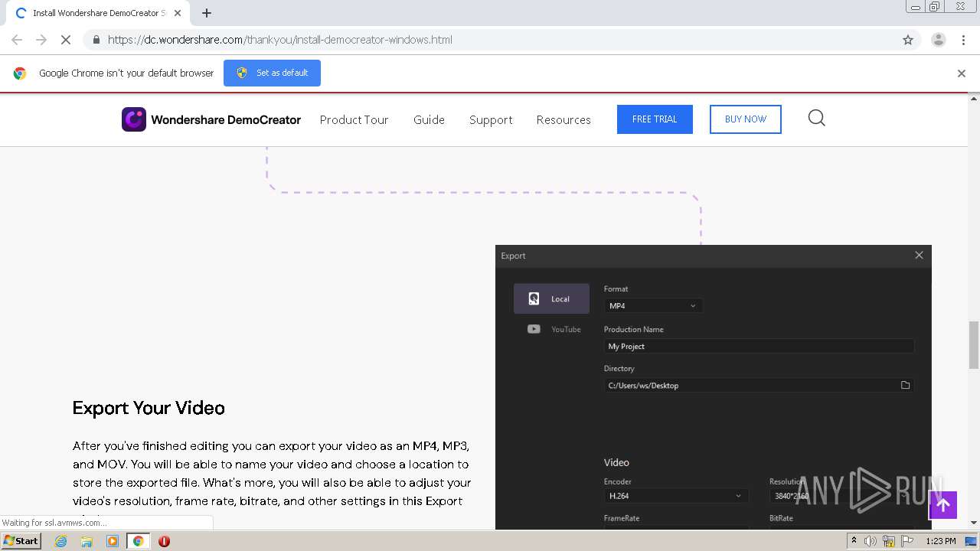Viewport: 980px width, 551px height.
Task: Bookmark this page with the star icon
Action: [x=908, y=40]
